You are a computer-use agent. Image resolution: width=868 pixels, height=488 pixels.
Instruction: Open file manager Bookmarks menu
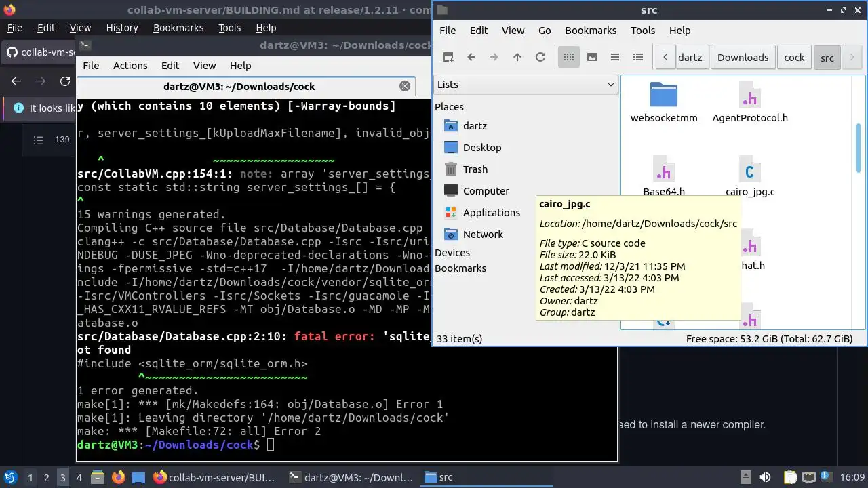591,30
